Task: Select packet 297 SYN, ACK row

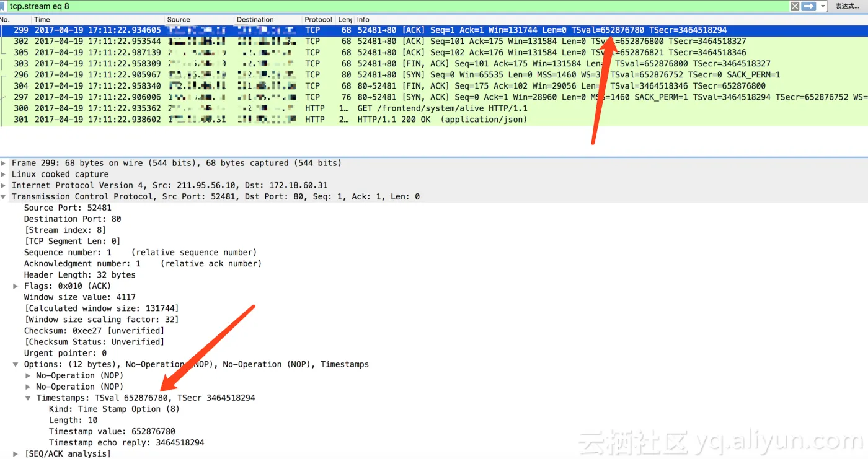Action: (x=434, y=97)
